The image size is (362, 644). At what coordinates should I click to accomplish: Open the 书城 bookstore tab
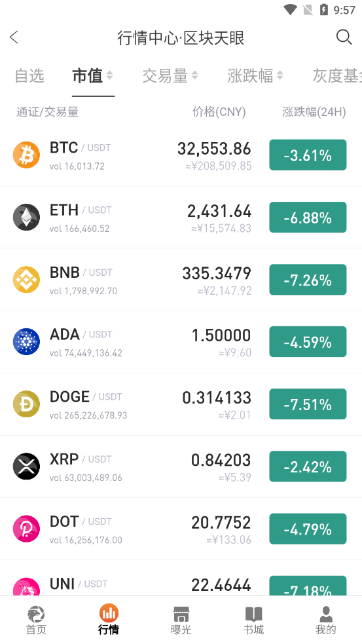(253, 620)
